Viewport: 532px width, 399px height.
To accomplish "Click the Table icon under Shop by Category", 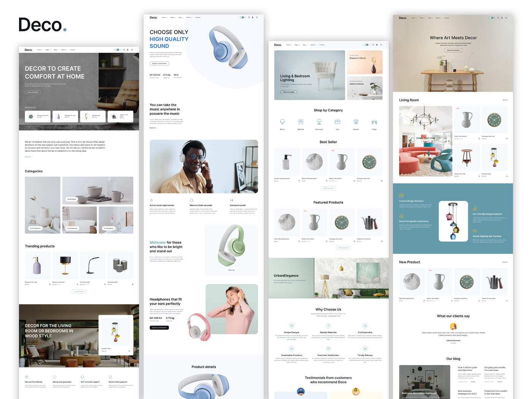I will [374, 122].
